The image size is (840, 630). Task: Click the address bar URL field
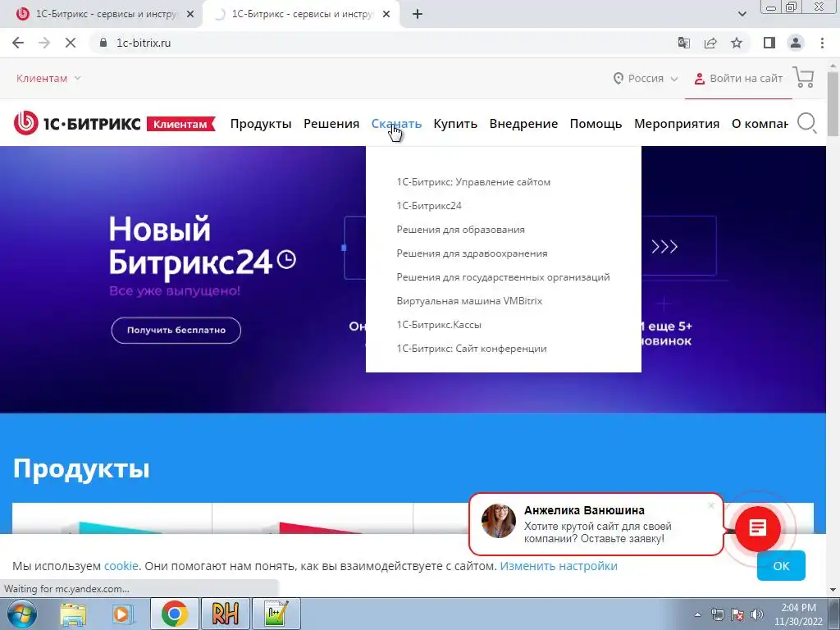click(x=375, y=43)
